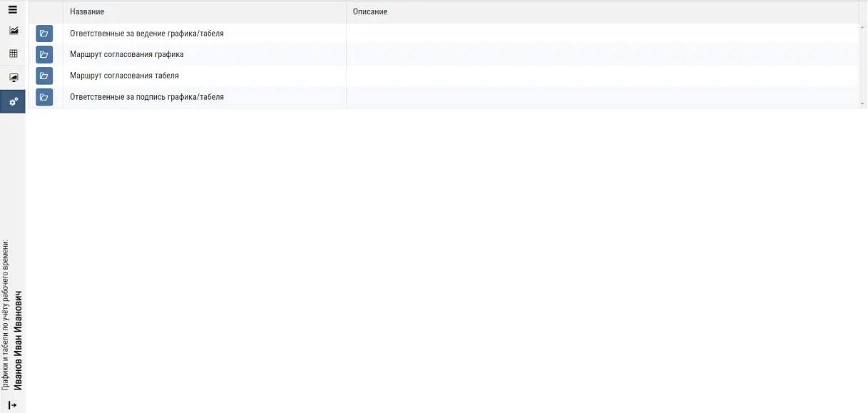Sort by the Название column header

[87, 12]
